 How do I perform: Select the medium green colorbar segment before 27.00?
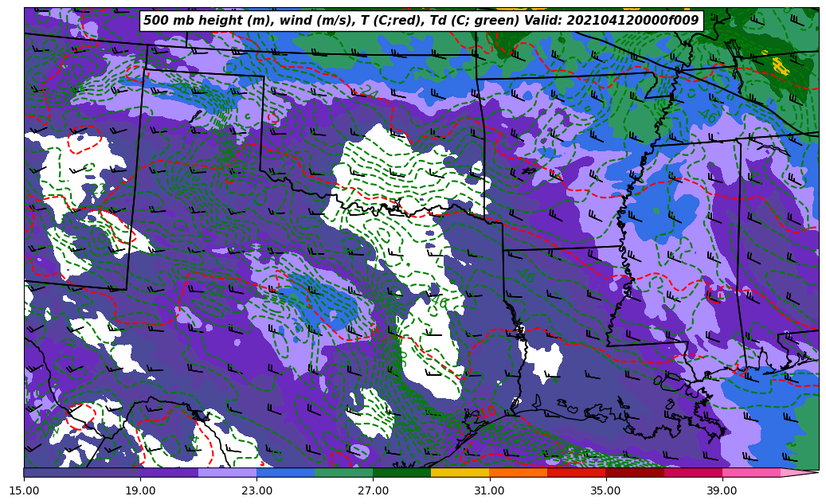tap(344, 472)
